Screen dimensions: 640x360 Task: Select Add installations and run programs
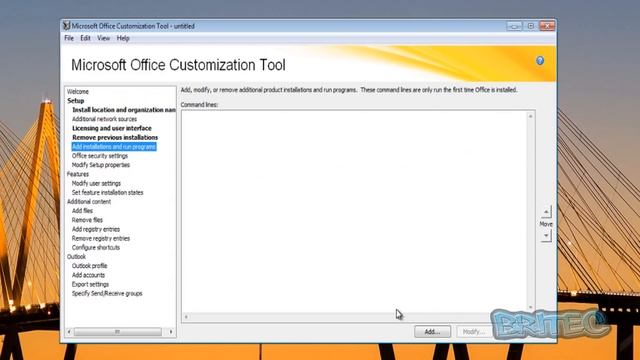click(114, 147)
